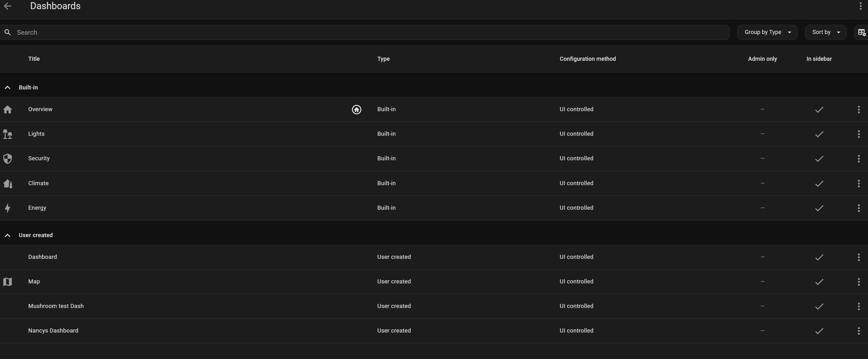Click the Lights lamp icon
Screen dimensions: 868x359
coord(8,134)
